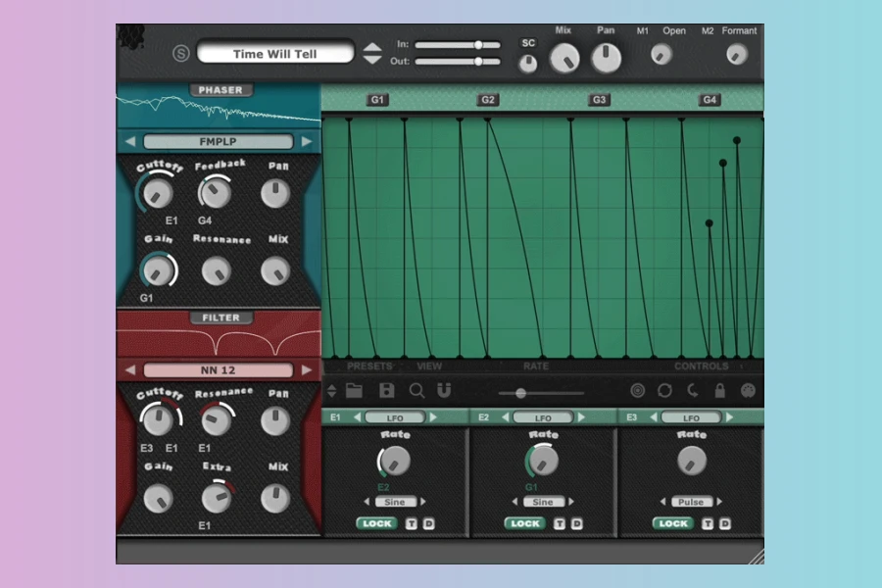Screen dimensions: 882x588
Task: Click the In level slider
Action: click(459, 45)
